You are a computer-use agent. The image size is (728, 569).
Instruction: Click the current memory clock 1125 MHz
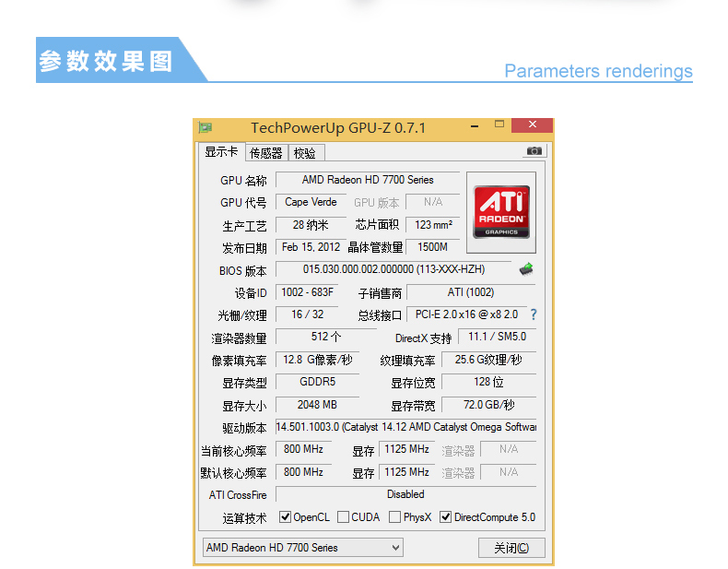coord(406,449)
